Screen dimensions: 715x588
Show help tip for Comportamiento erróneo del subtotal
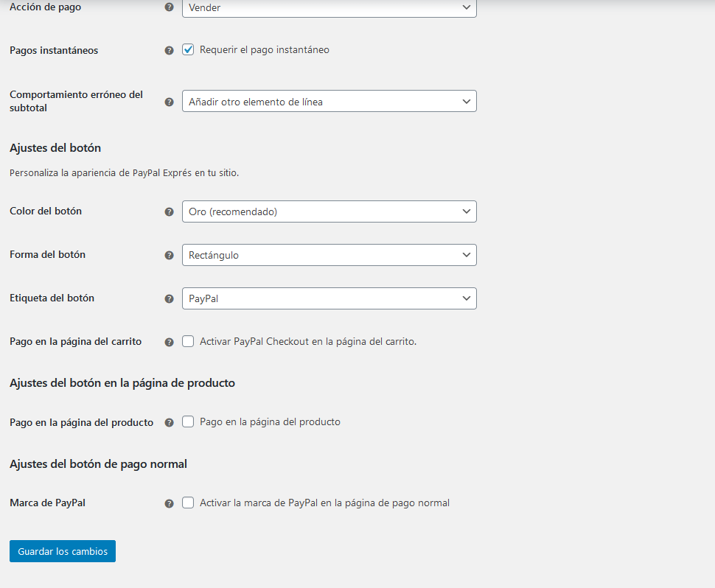tap(170, 102)
